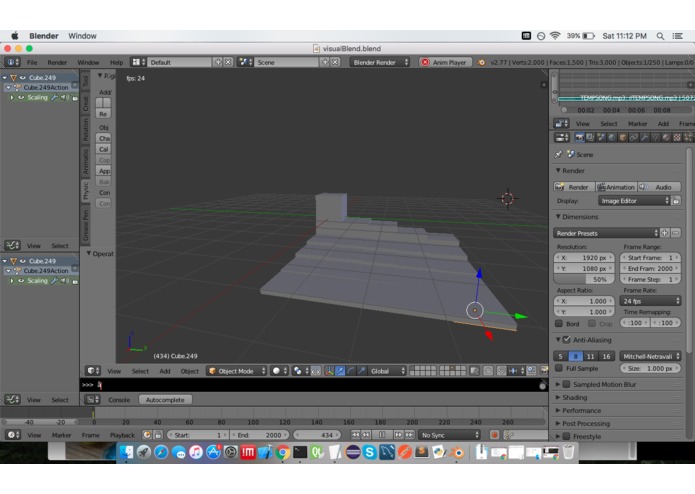Add a render preset with plus icon
695x494 pixels.
[x=665, y=233]
